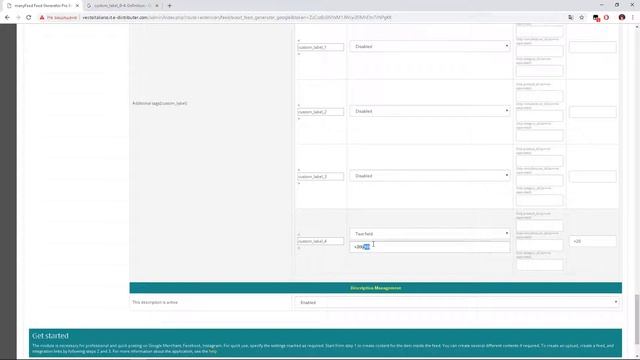Screen dimensions: 640x360
Task: Open the custom_label_2 Disabled dropdown
Action: coord(430,111)
